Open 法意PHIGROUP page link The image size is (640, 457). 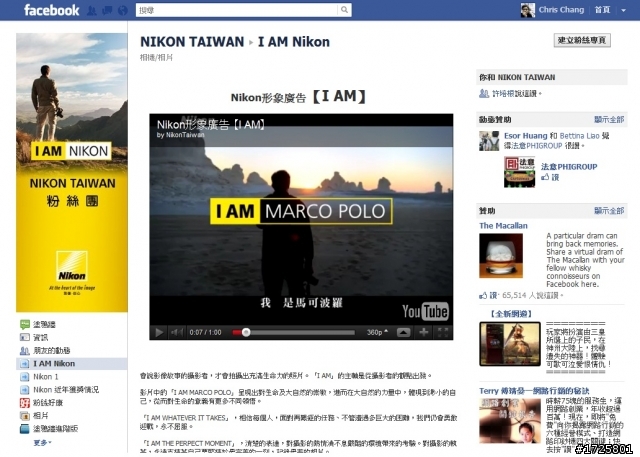click(x=569, y=166)
